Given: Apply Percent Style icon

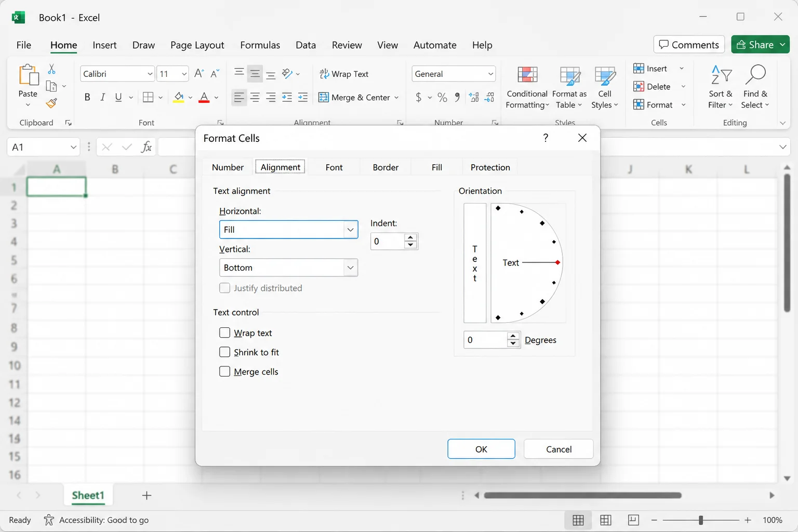Looking at the screenshot, I should point(442,97).
